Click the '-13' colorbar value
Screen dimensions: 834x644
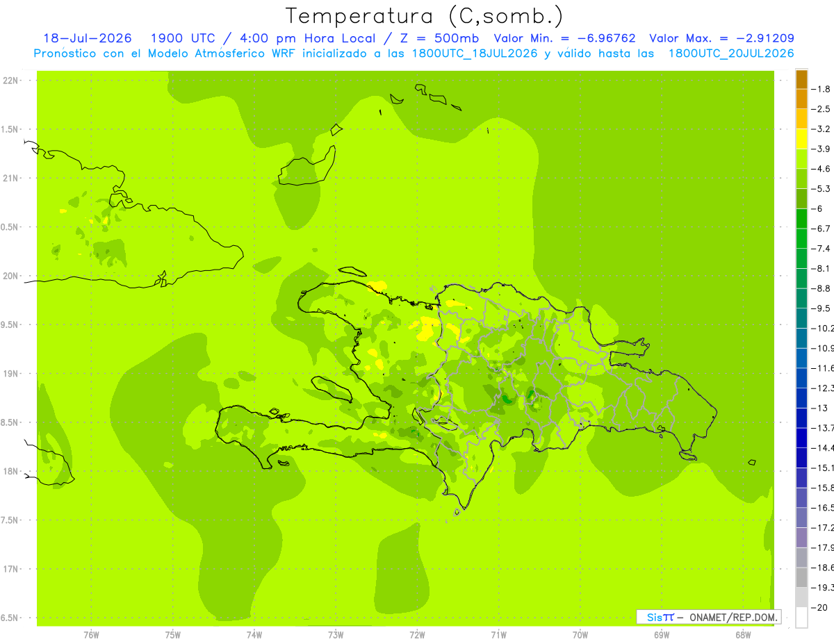tap(819, 408)
